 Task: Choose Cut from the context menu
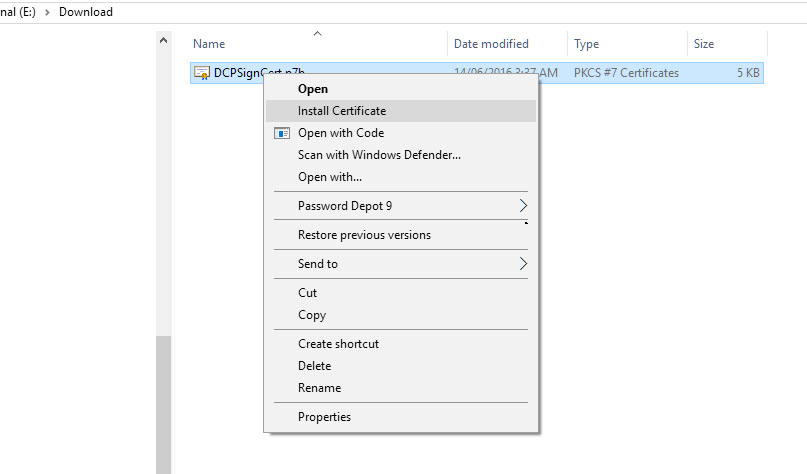coord(307,293)
